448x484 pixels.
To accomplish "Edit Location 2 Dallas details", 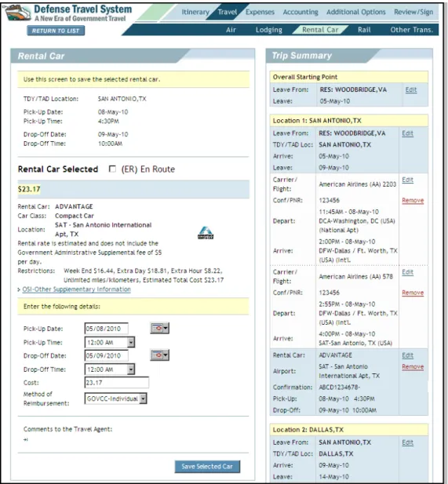I will tap(407, 442).
